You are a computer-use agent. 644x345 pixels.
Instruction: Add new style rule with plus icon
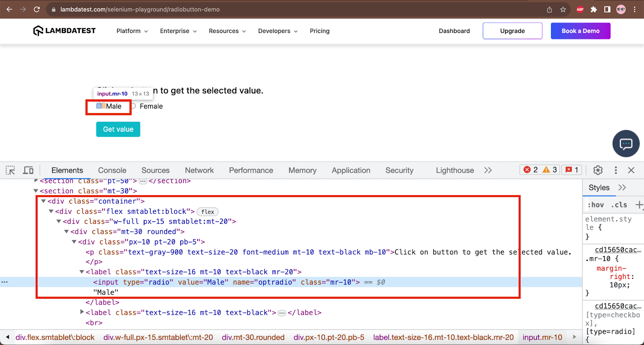tap(639, 205)
